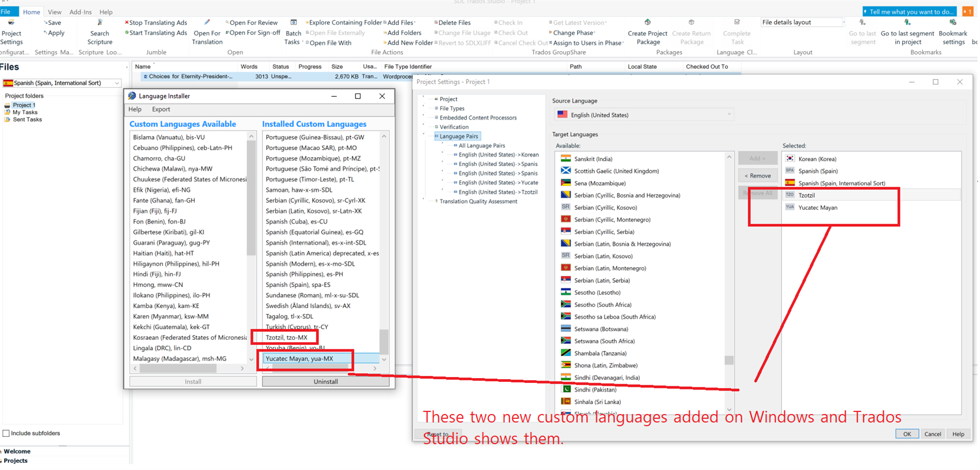Click the Remove language button

pyautogui.click(x=758, y=176)
